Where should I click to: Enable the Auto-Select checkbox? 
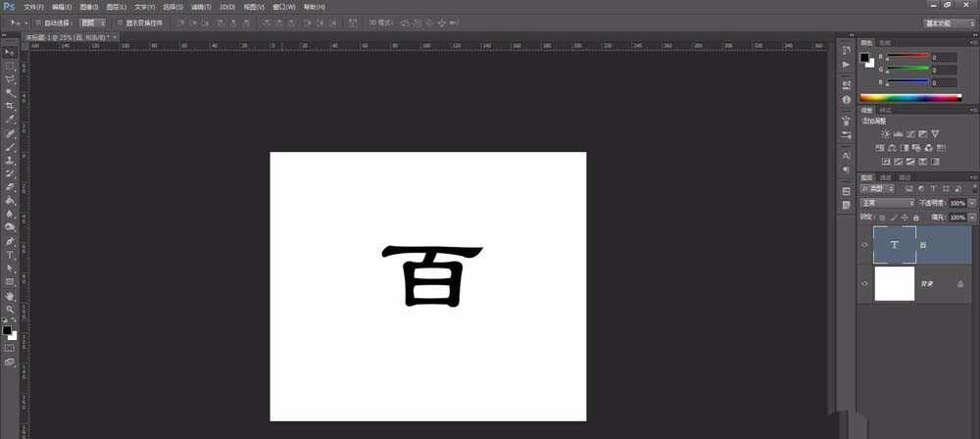[x=37, y=22]
